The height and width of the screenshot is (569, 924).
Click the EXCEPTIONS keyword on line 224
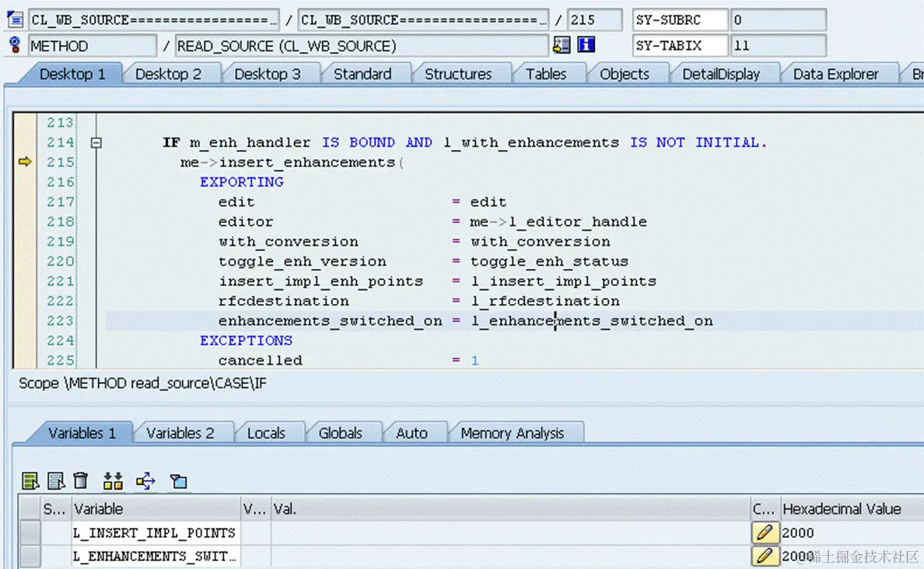[x=247, y=340]
